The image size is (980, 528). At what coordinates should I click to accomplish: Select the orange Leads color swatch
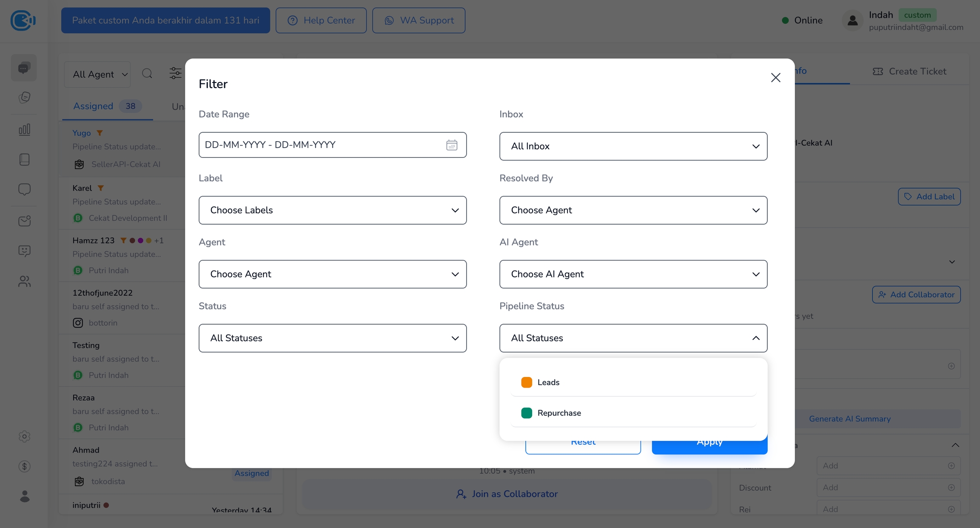(526, 382)
